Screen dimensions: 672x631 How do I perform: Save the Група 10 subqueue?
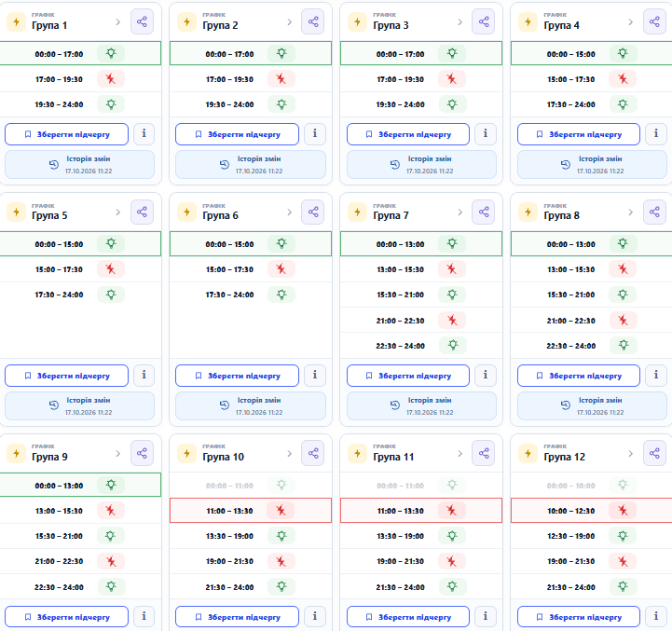pos(237,617)
